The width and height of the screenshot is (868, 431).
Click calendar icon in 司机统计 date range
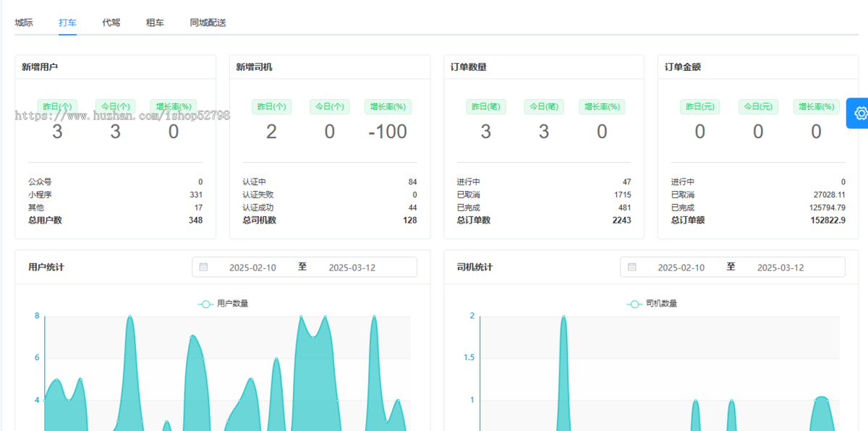[x=632, y=268]
